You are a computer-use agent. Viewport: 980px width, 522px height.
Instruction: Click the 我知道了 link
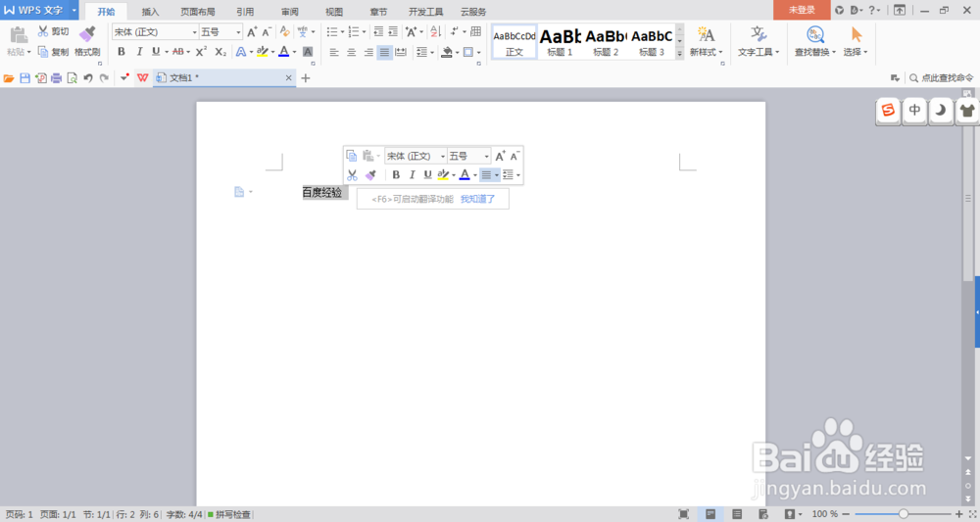coord(477,199)
